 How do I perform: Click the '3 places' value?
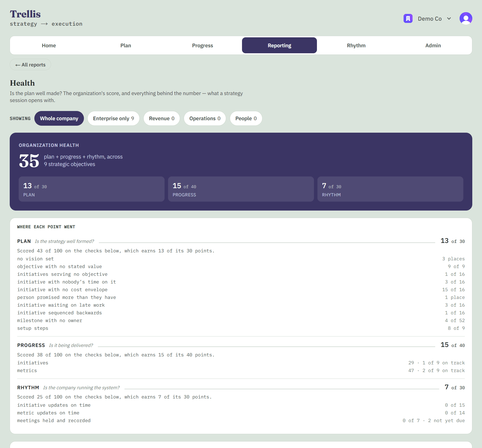click(x=453, y=259)
